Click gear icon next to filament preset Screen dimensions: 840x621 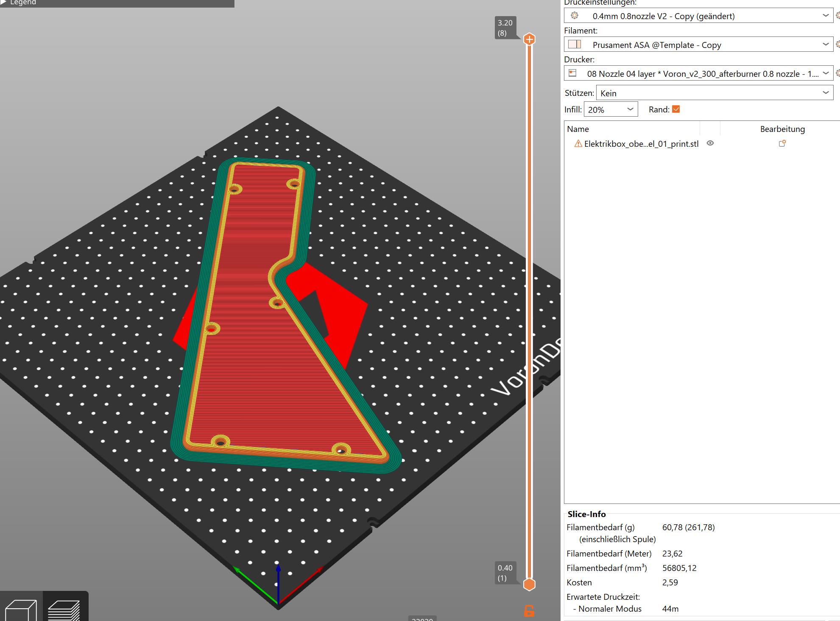pyautogui.click(x=837, y=45)
